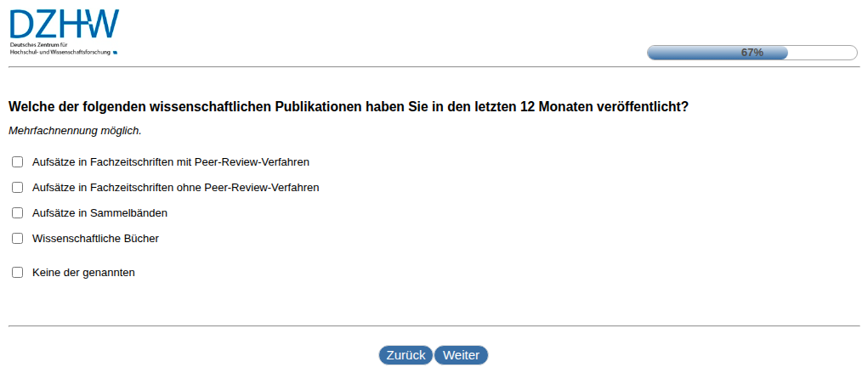868x373 pixels.
Task: Continue with the Weiter button
Action: pyautogui.click(x=461, y=355)
